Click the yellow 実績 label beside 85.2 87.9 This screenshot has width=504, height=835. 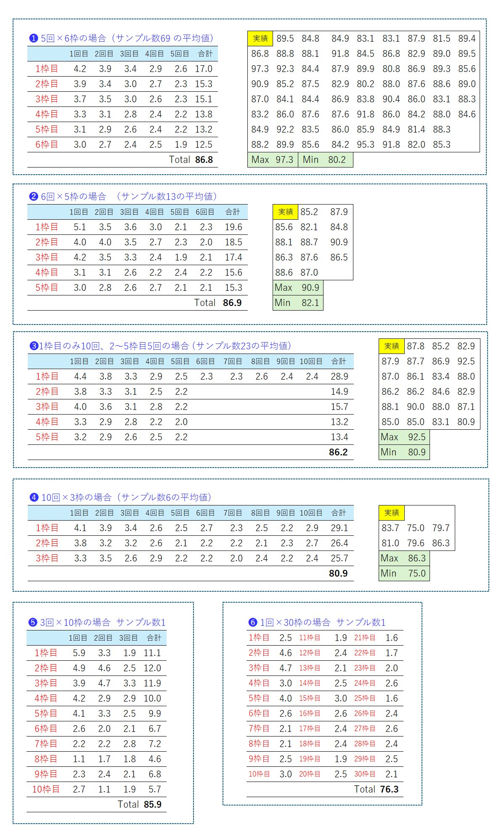[286, 212]
